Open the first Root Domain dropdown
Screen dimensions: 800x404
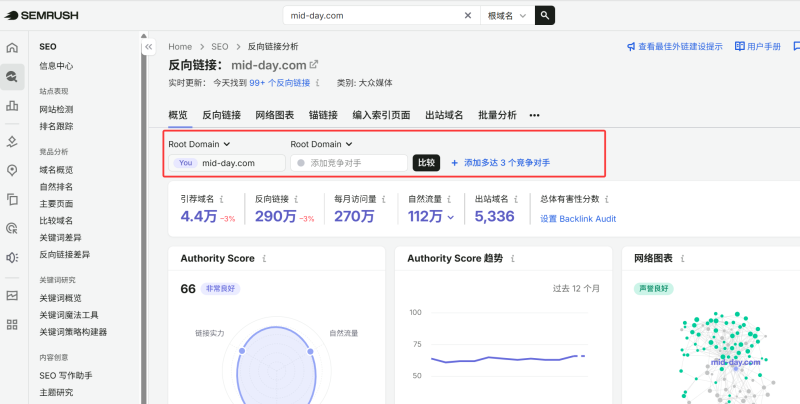(199, 144)
